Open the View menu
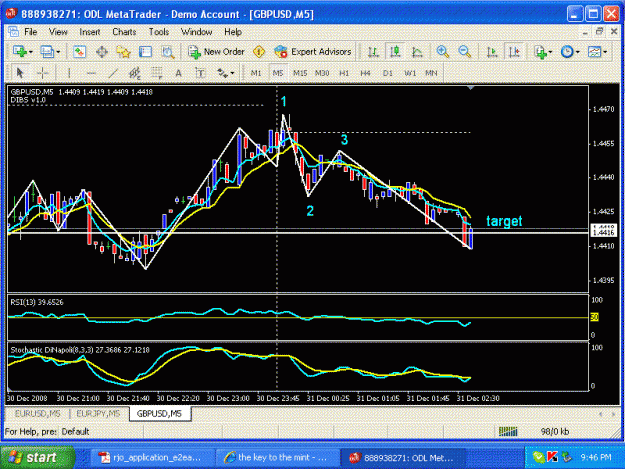The height and width of the screenshot is (469, 625). pos(58,32)
